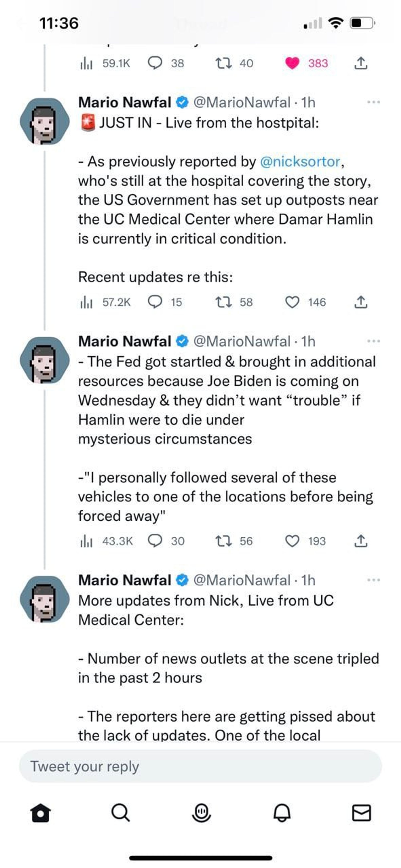
Task: Open Mario Nawfal avatar on The Fed tweet
Action: 45,360
